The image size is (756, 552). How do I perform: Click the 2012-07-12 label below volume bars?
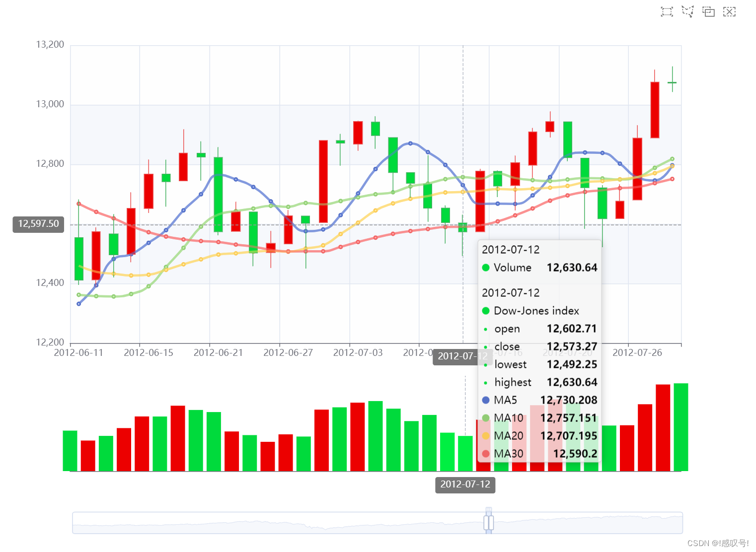coord(465,484)
